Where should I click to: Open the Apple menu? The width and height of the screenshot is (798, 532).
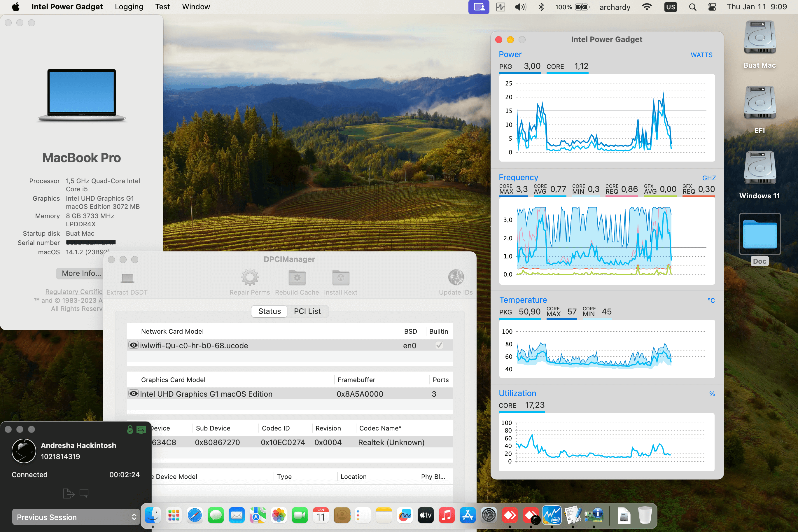(16, 7)
